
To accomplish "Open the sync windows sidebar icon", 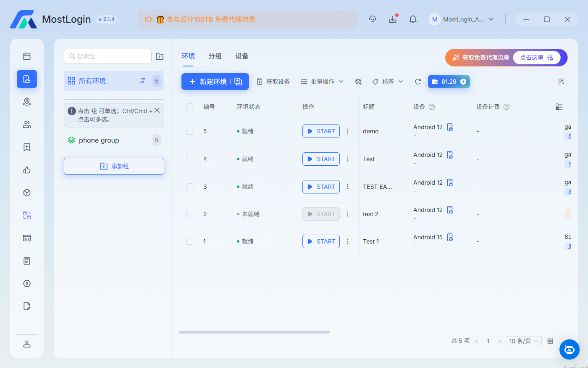I will pos(27,215).
